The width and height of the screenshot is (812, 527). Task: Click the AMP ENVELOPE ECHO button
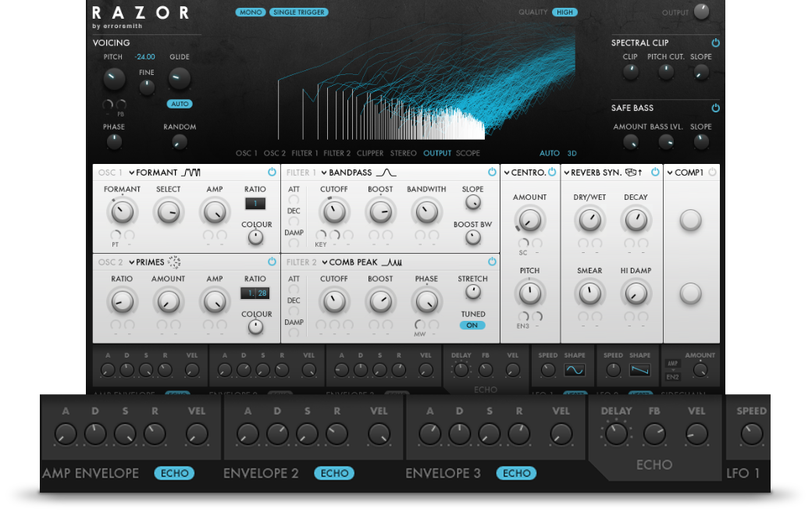pos(175,473)
